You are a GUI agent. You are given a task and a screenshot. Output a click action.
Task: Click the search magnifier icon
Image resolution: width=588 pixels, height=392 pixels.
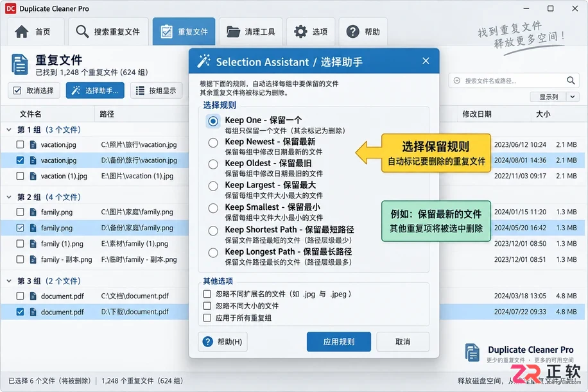pyautogui.click(x=571, y=81)
